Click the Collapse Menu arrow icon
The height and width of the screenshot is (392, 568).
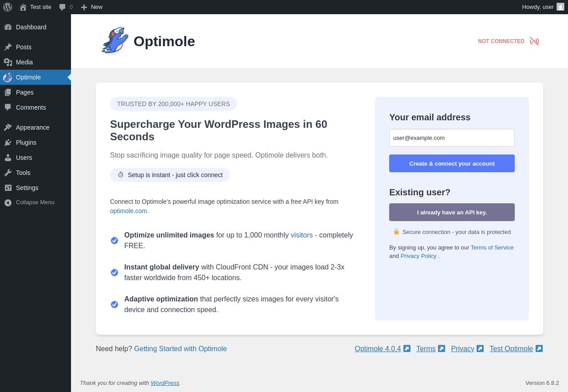(8, 202)
